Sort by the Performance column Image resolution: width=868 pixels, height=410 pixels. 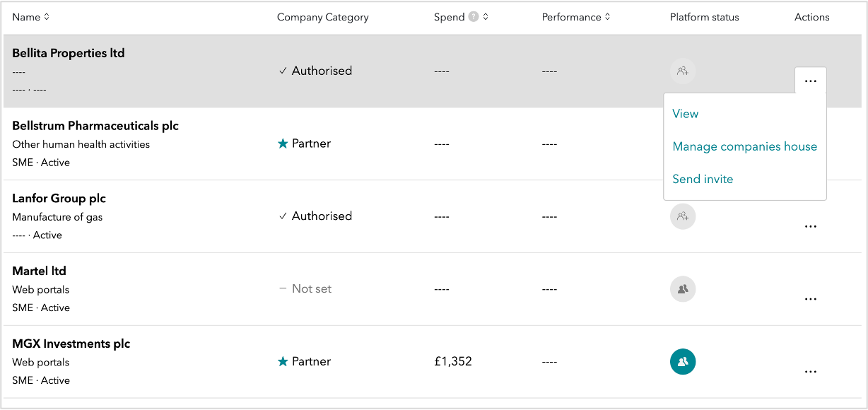(576, 17)
